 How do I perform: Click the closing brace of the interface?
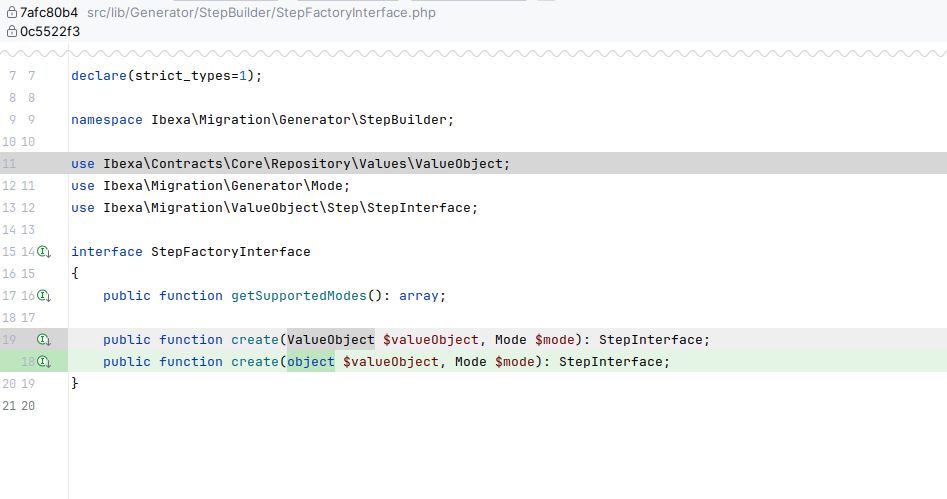(x=75, y=384)
